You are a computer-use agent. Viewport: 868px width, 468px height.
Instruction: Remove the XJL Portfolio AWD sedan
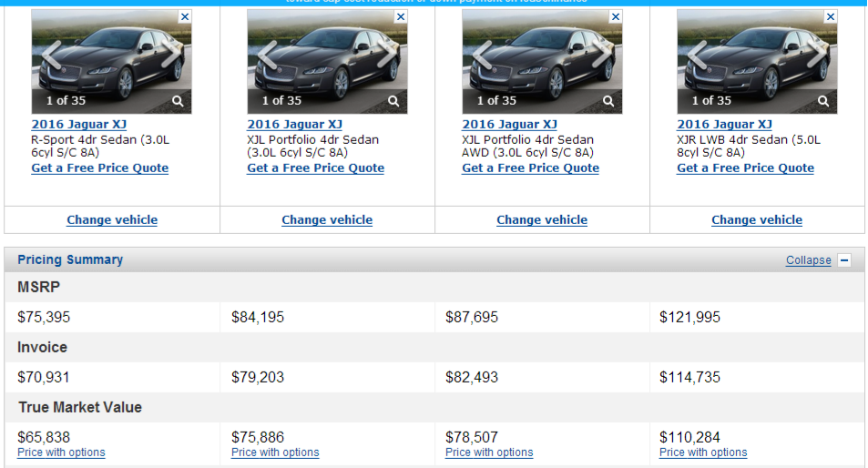click(616, 16)
